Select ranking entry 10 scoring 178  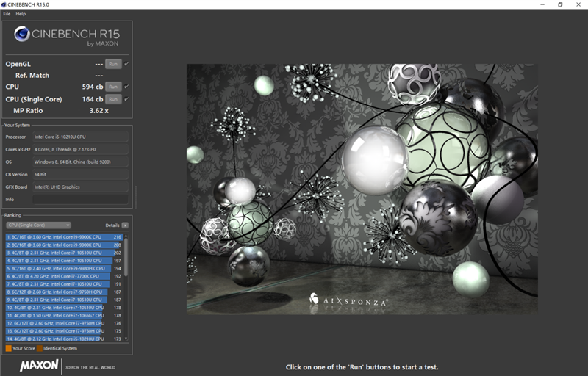pyautogui.click(x=64, y=308)
